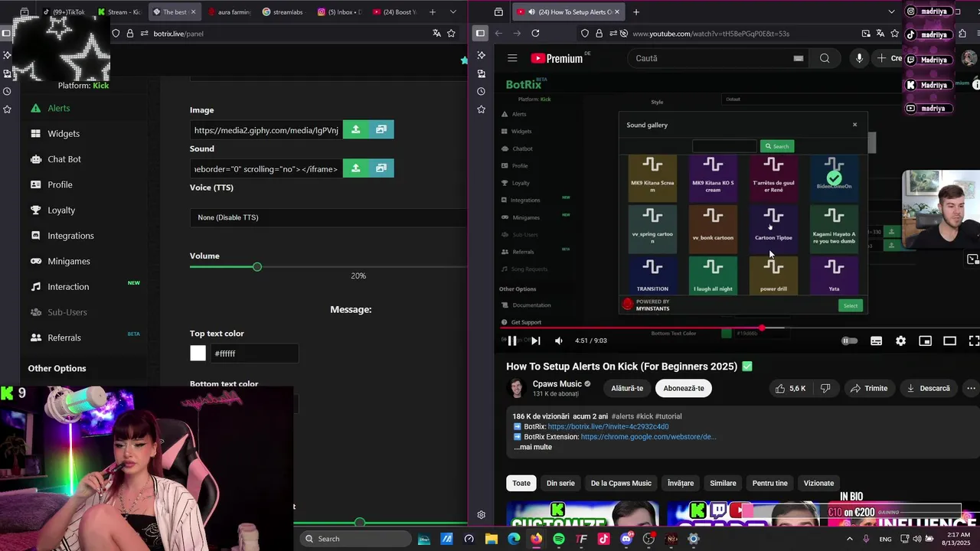Click the Descarcă download button
Viewport: 980px width, 551px height.
[928, 388]
